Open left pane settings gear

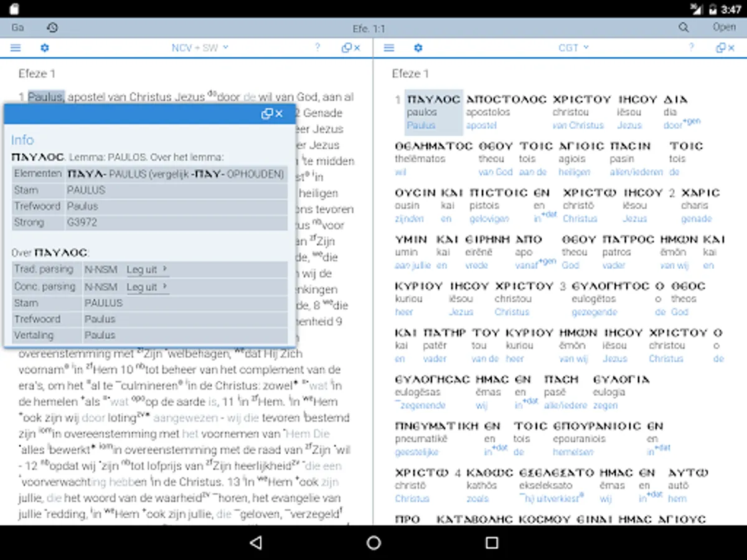[x=45, y=48]
